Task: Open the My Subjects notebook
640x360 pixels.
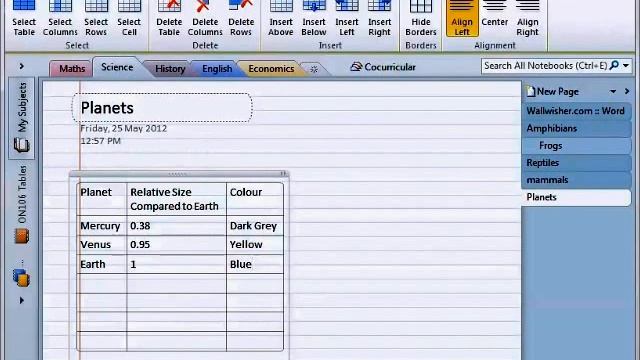Action: 22,118
